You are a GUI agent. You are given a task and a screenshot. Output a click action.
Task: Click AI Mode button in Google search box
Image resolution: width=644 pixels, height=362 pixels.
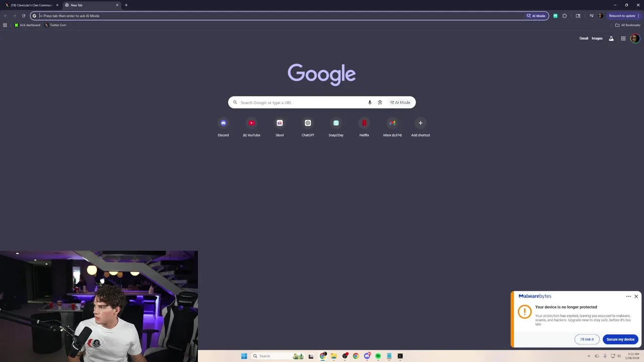(x=400, y=103)
